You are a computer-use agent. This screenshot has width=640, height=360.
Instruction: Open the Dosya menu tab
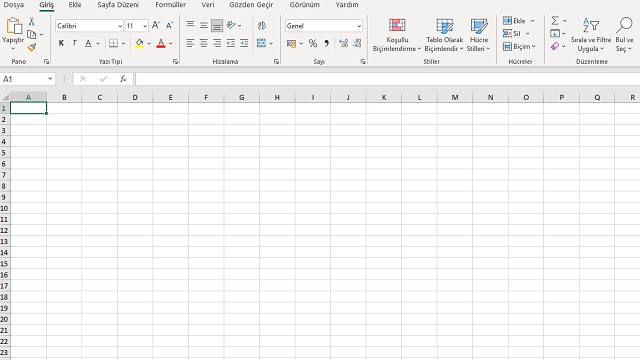click(13, 5)
